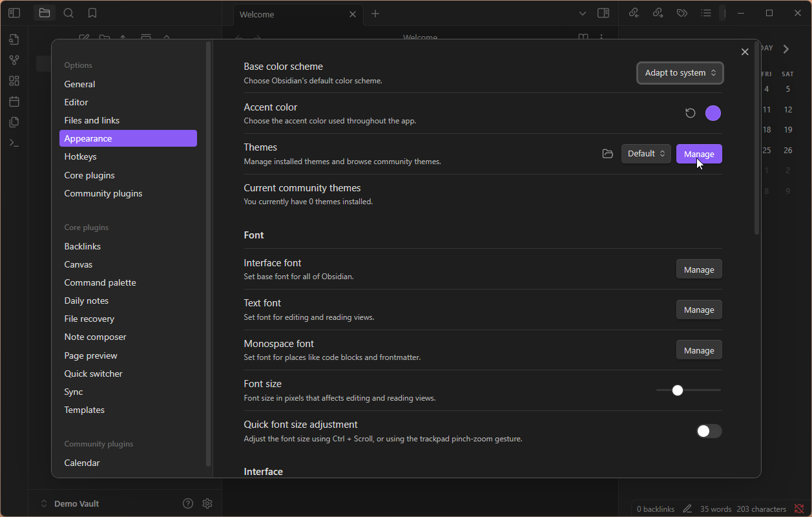Viewport: 812px width, 517px height.
Task: Open the Default theme dropdown
Action: click(646, 154)
